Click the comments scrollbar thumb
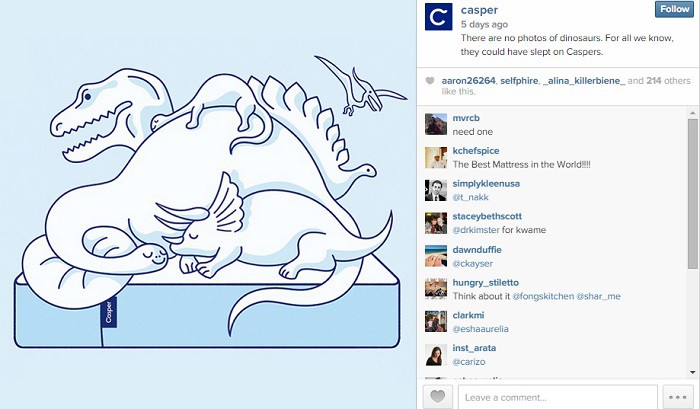Image resolution: width=700 pixels, height=409 pixels. coord(692,194)
